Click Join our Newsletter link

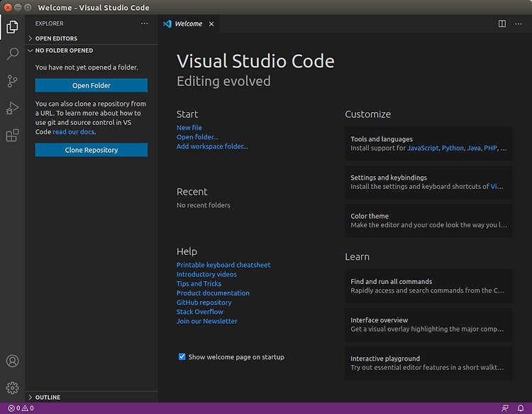tap(206, 321)
